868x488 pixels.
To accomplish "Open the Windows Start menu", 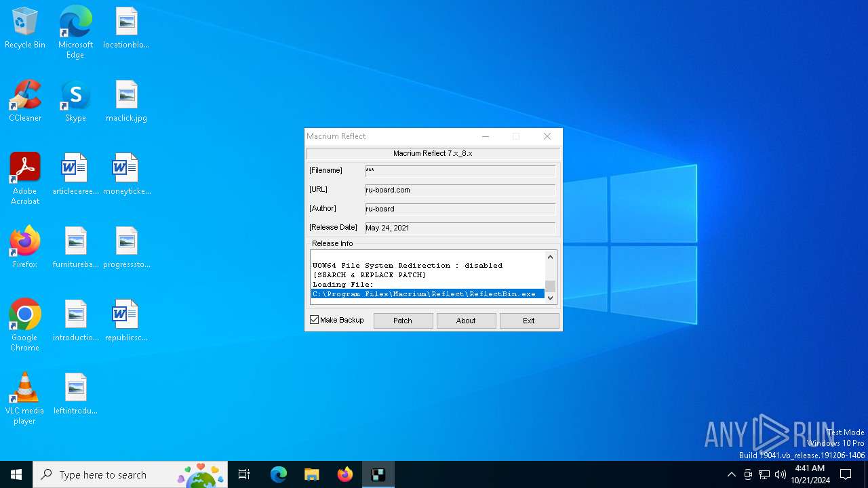I will (x=16, y=474).
